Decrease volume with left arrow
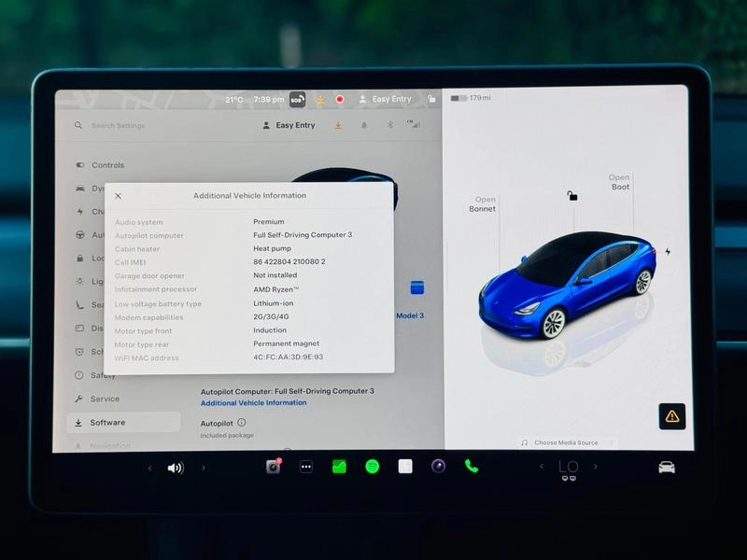The image size is (747, 560). [x=149, y=469]
